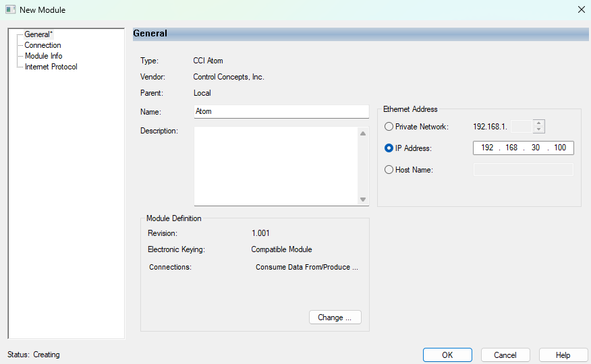
Task: Open the Module Info page
Action: [x=43, y=56]
